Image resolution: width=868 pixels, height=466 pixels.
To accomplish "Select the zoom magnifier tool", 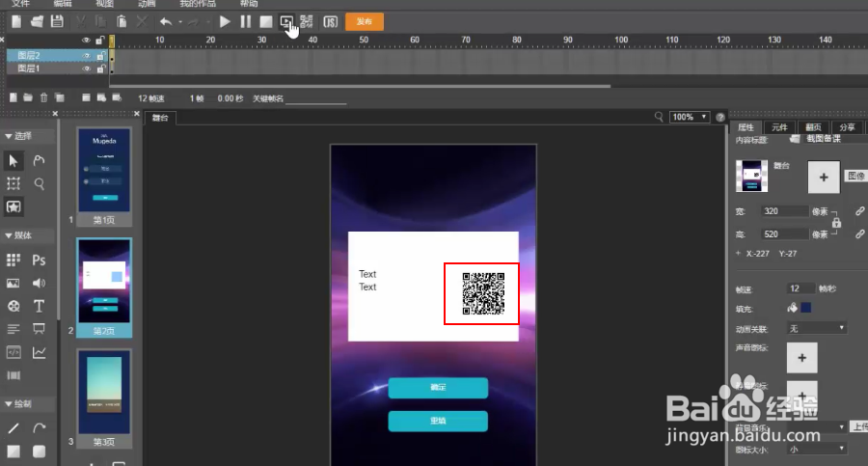I will (x=40, y=183).
